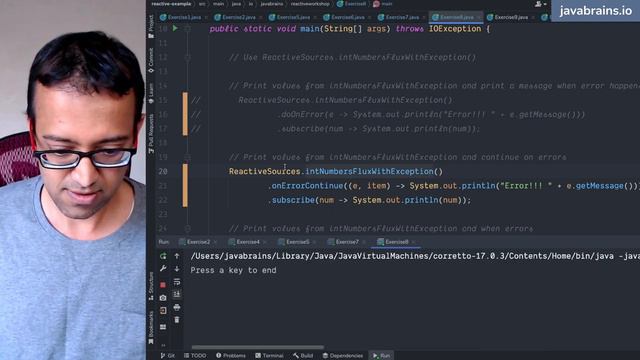
Task: Stop the running Exercise8 process
Action: coord(163,284)
